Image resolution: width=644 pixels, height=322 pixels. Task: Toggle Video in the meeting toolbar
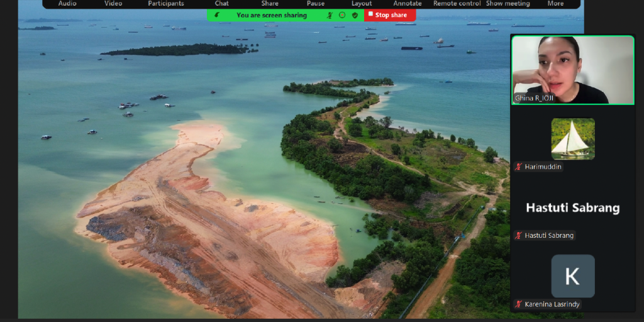point(113,4)
